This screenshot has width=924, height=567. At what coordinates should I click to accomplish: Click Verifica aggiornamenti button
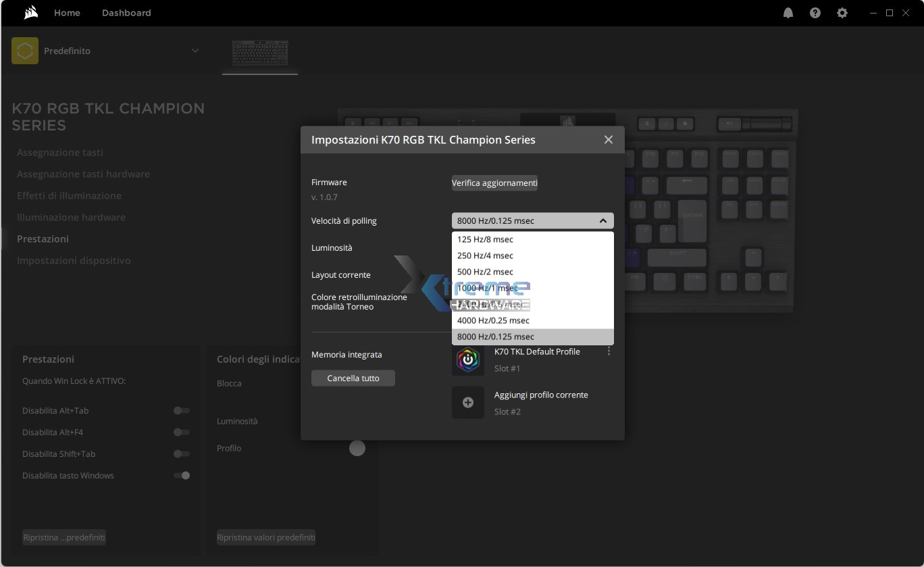pos(494,183)
